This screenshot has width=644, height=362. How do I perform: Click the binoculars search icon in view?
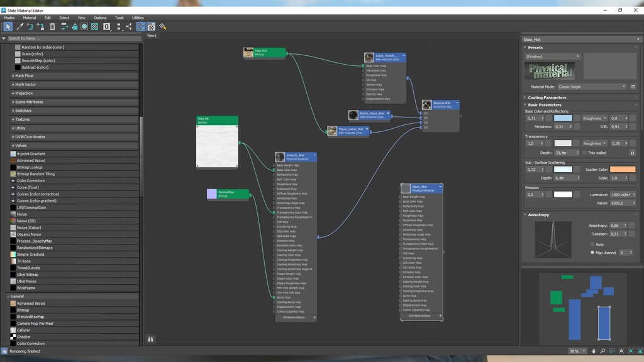coord(150,339)
